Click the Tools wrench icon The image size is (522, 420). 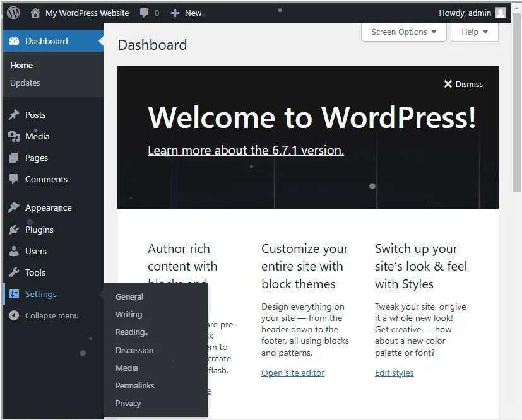[14, 272]
